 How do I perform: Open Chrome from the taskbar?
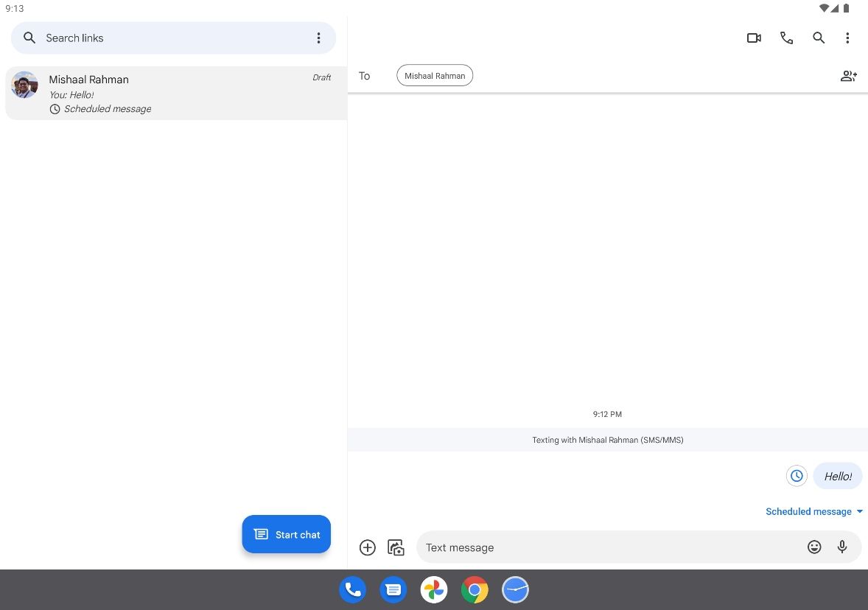(474, 589)
